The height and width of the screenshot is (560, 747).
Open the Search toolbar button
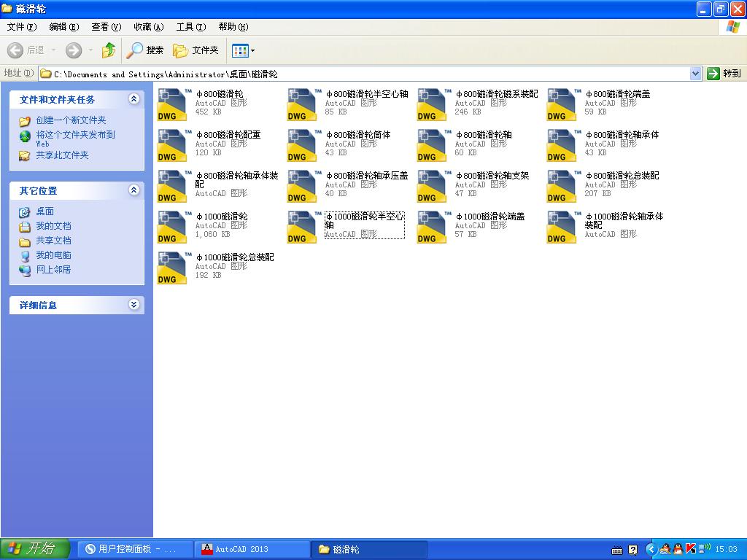point(145,50)
